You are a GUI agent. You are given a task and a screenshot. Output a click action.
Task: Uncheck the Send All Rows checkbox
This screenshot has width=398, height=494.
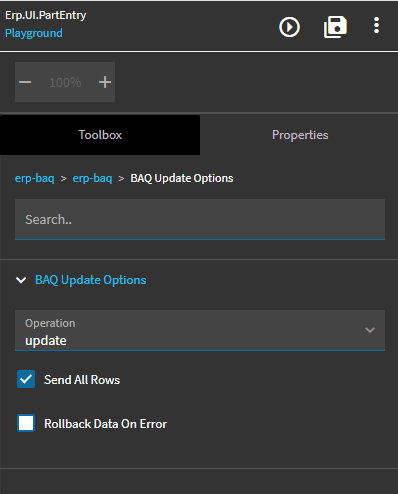point(26,379)
